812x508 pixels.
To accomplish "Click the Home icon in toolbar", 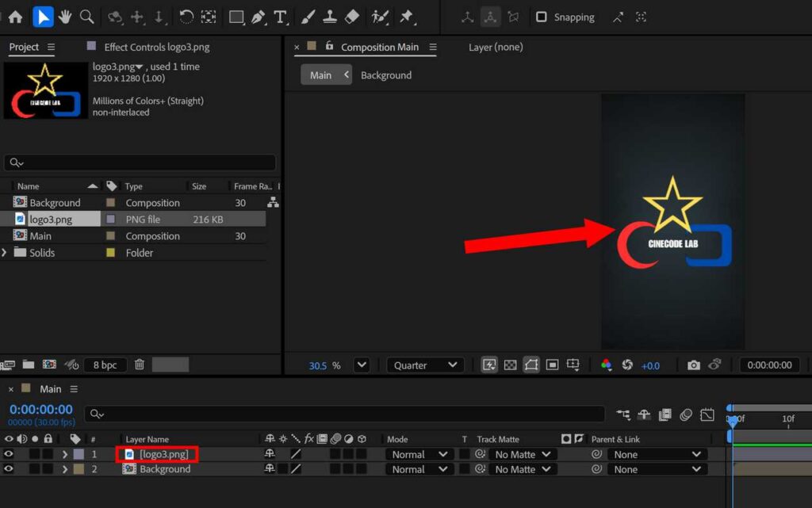I will 16,17.
